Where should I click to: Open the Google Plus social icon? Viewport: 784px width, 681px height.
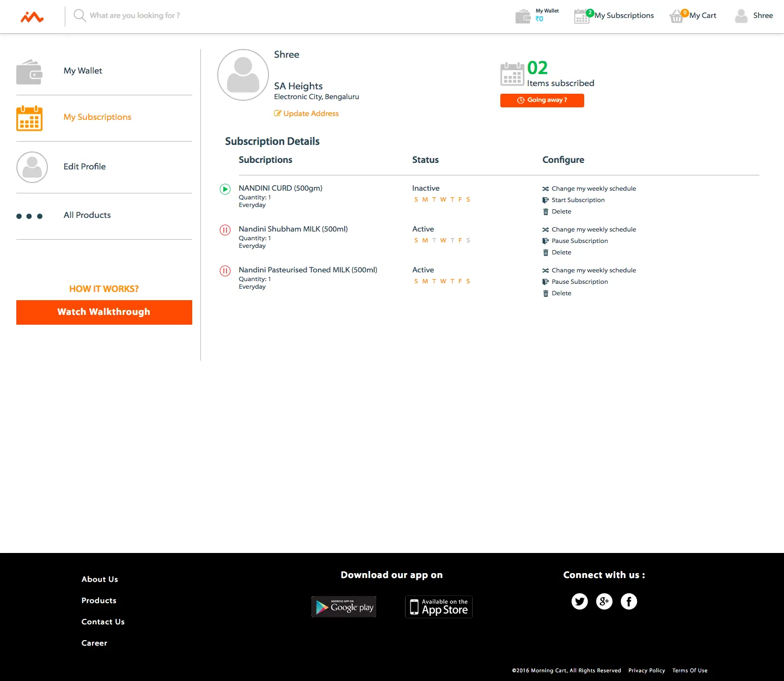click(604, 601)
